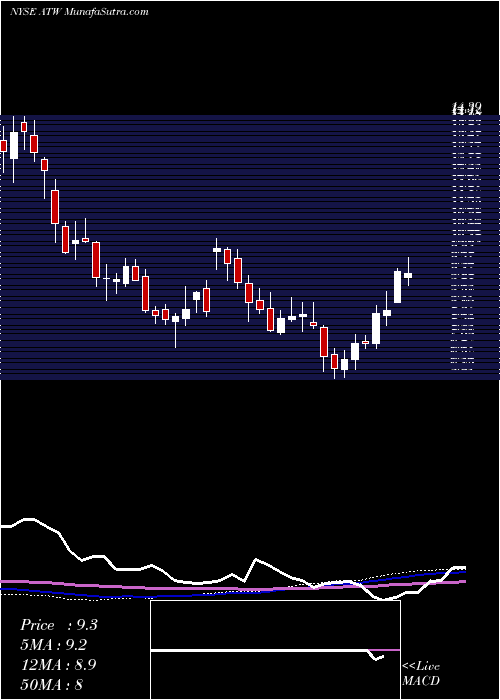Open the Live MACD inset chart box

point(275,650)
